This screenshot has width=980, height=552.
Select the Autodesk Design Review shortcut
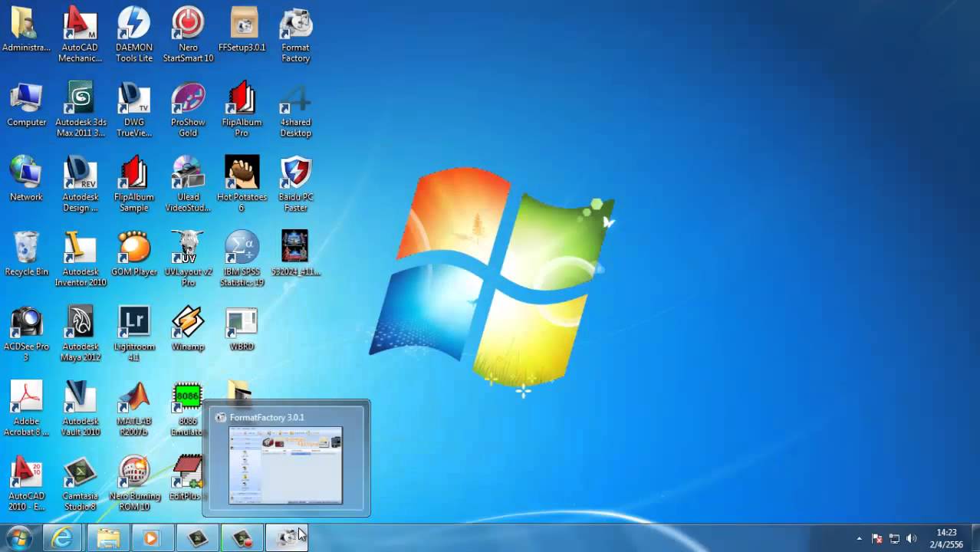pos(80,185)
